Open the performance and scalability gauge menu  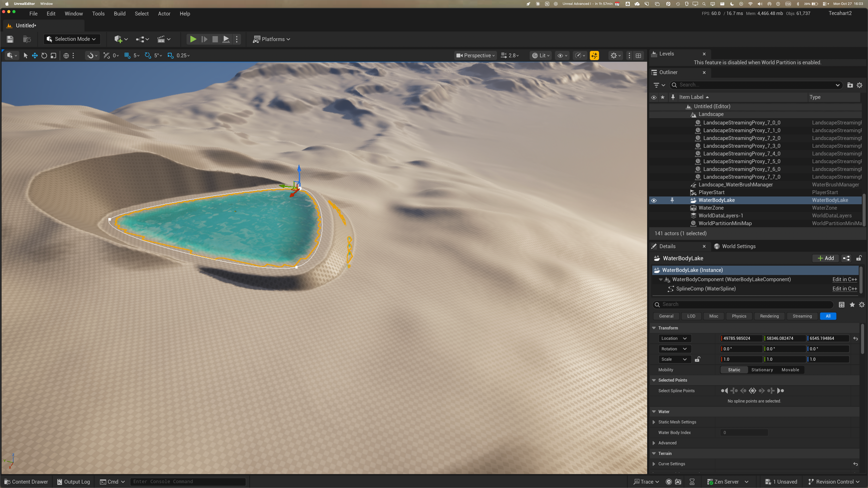pos(580,56)
